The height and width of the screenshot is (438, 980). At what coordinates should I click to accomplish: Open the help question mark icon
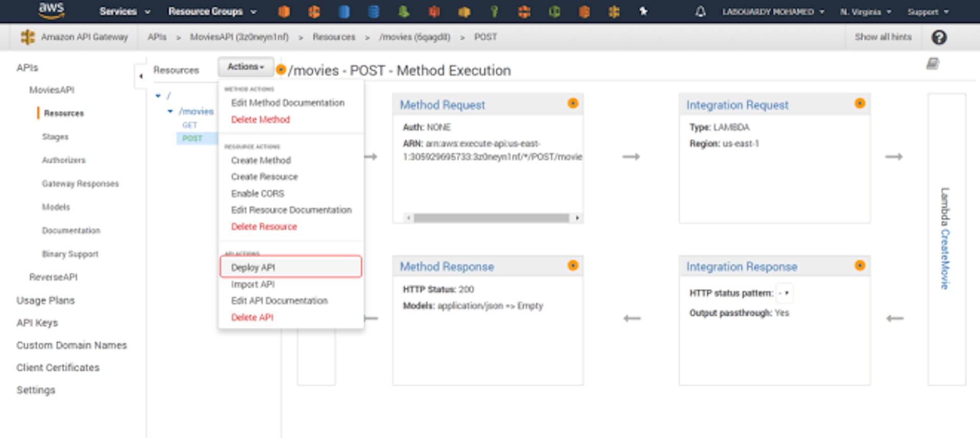tap(939, 37)
